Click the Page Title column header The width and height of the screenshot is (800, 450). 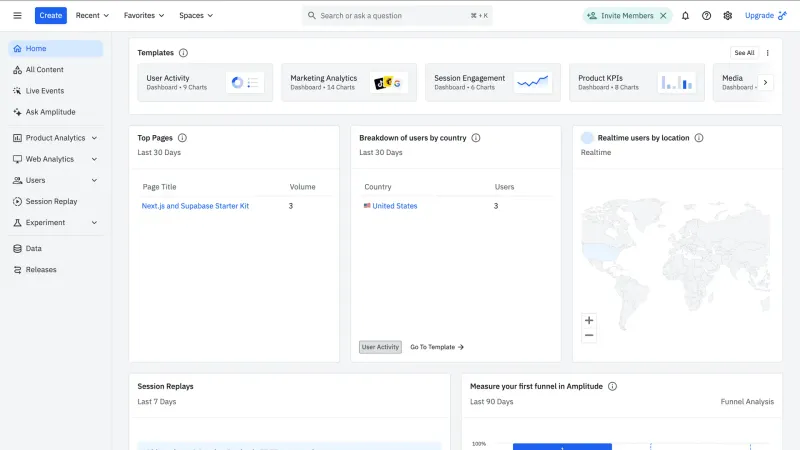[159, 187]
